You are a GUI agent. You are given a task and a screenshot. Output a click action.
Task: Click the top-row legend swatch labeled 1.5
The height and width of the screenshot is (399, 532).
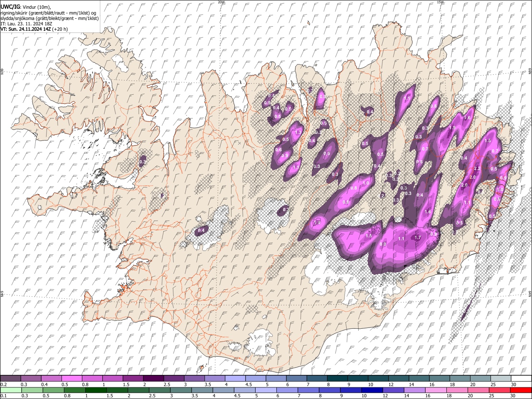tap(133, 378)
